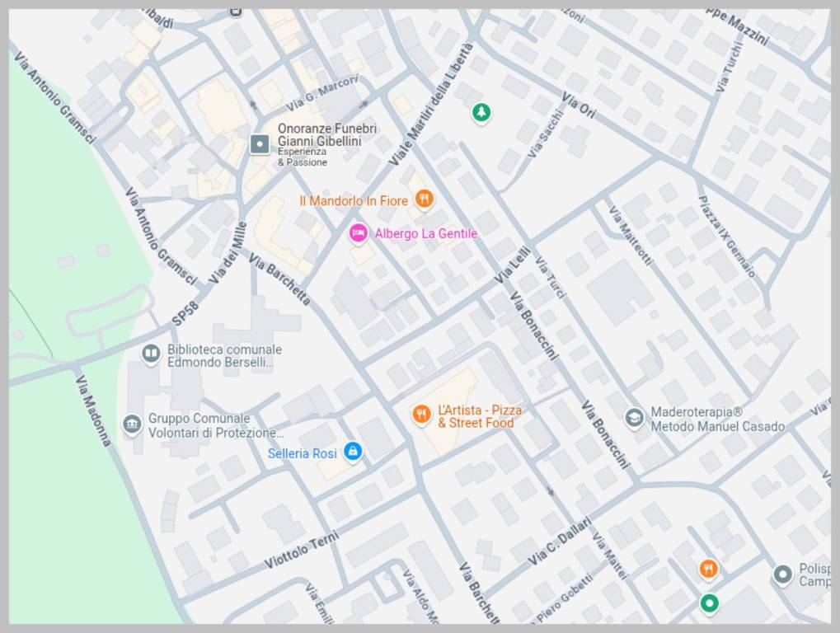Open the Biblioteca comunale Edmondo Berselli label
Screen dimensions: 840x633
(224, 355)
